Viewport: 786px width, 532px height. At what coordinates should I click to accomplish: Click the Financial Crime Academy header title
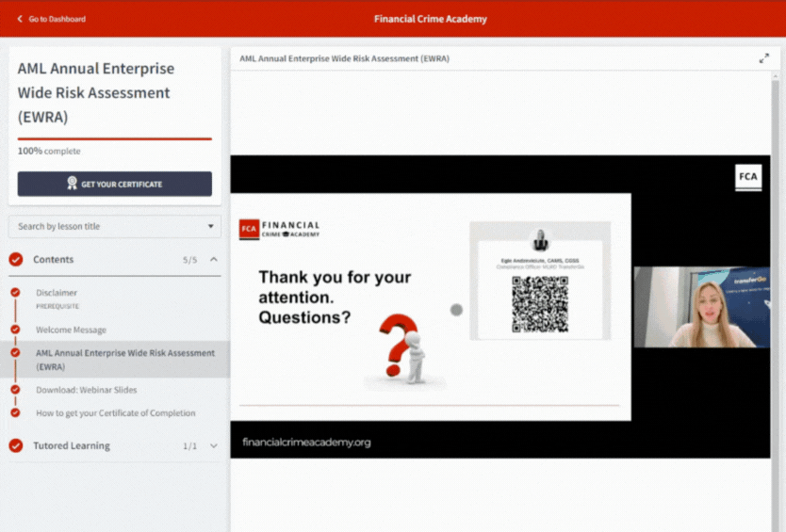click(430, 19)
